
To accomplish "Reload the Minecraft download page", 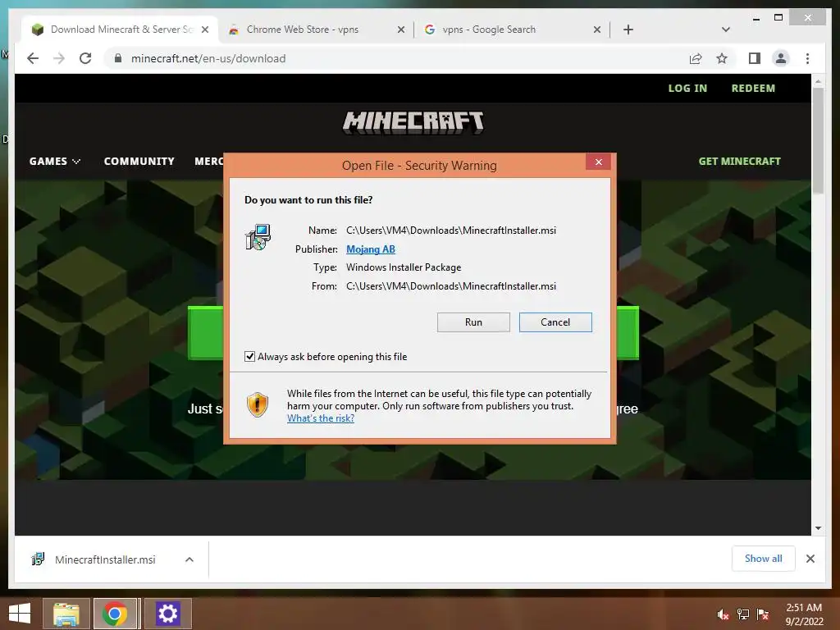I will (85, 58).
